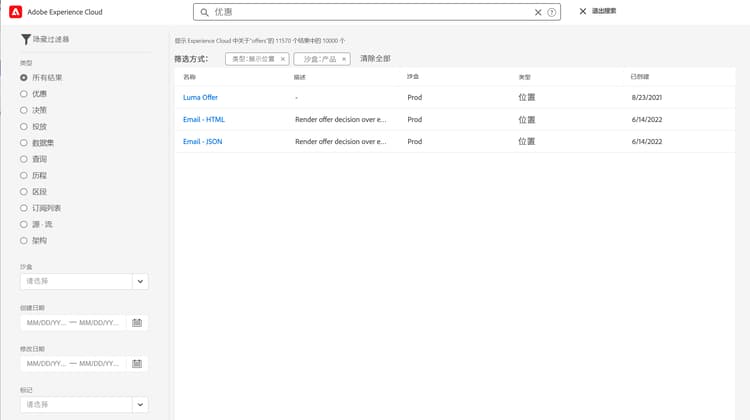Select the 源-流 radio option
This screenshot has height=420, width=750.
click(x=23, y=224)
